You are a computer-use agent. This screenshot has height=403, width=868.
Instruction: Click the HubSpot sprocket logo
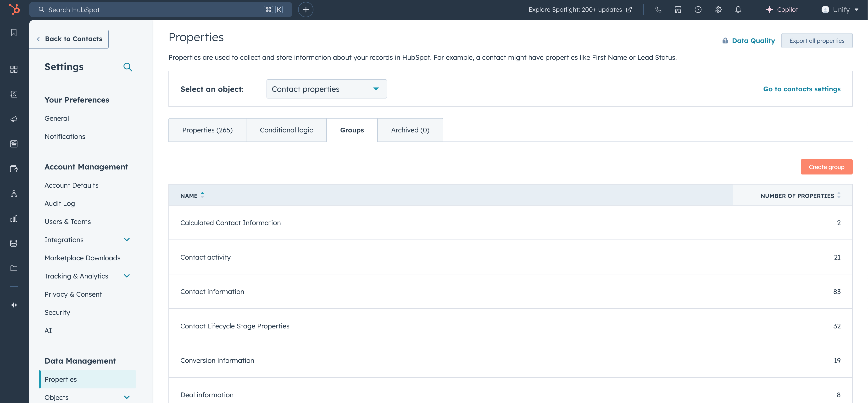(x=14, y=9)
